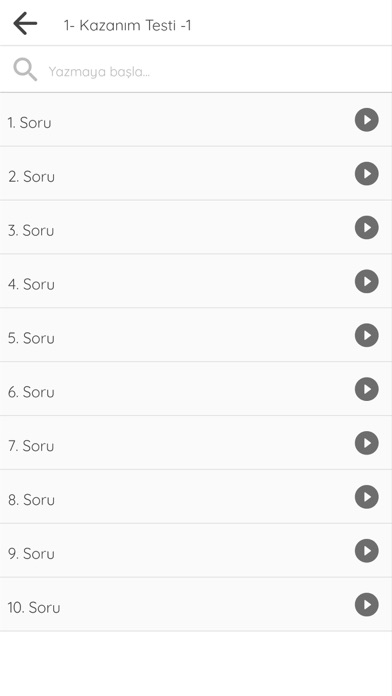
Task: Click the '1- Kazanım Testi -1' page title
Action: pyautogui.click(x=127, y=25)
